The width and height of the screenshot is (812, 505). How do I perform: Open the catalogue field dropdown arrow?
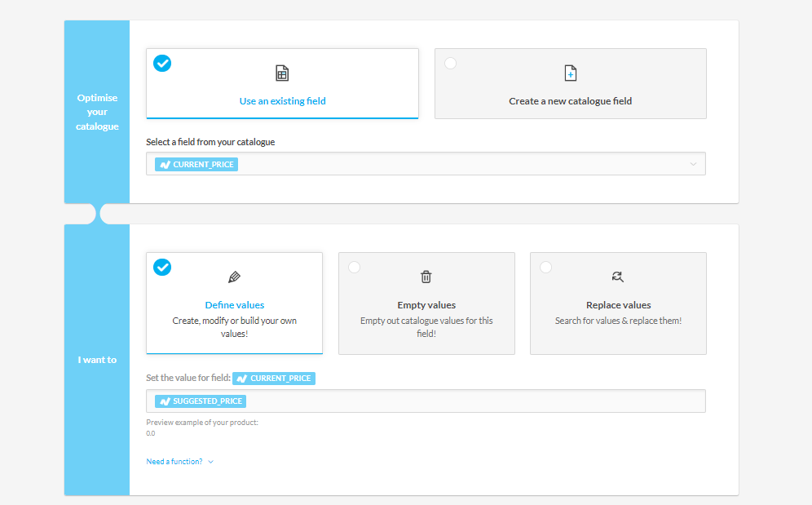pyautogui.click(x=693, y=164)
